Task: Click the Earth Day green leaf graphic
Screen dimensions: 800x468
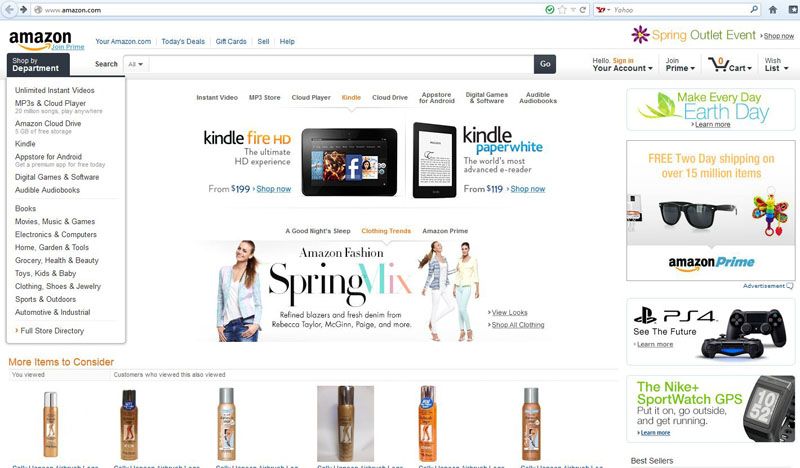Action: (660, 105)
